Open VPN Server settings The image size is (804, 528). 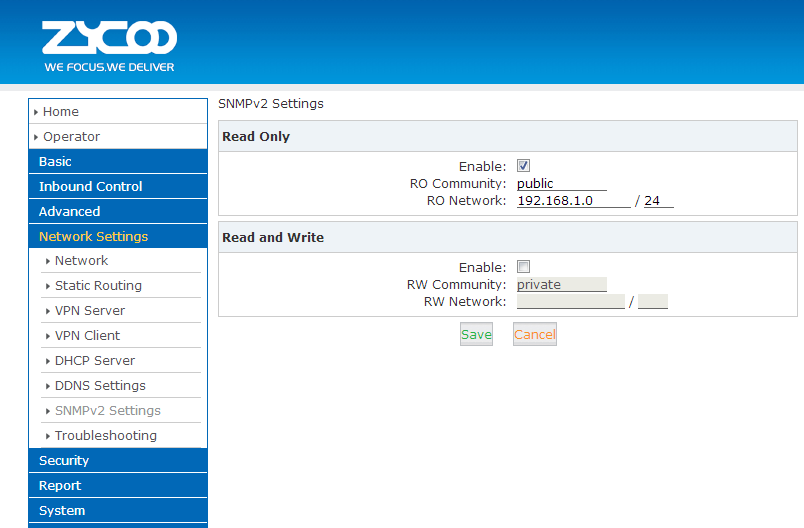coord(90,311)
